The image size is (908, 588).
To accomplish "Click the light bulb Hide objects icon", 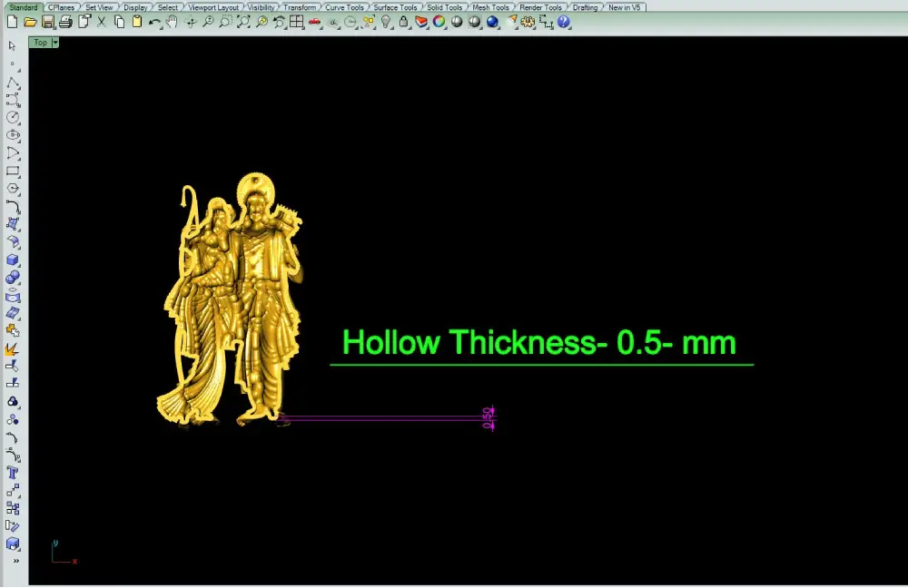I will 386,22.
